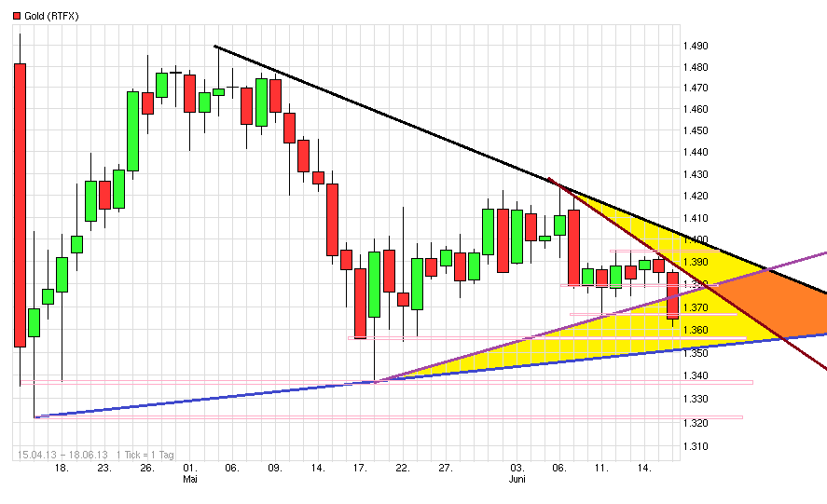Image resolution: width=827 pixels, height=504 pixels.
Task: Click the 1.490 price axis label
Action: click(694, 46)
